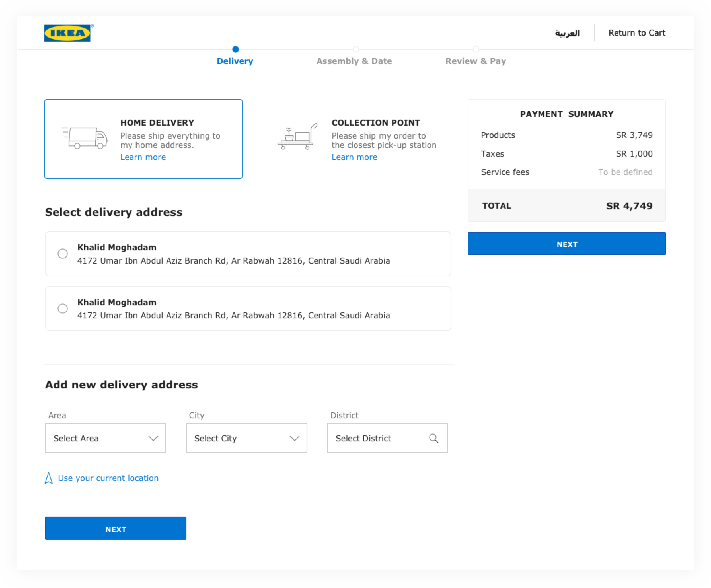The height and width of the screenshot is (588, 711).
Task: Switch to the Assembly & Date step
Action: click(x=355, y=61)
